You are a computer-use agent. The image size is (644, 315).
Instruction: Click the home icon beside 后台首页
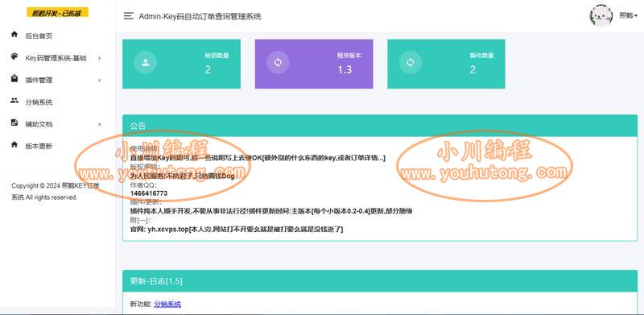[14, 34]
